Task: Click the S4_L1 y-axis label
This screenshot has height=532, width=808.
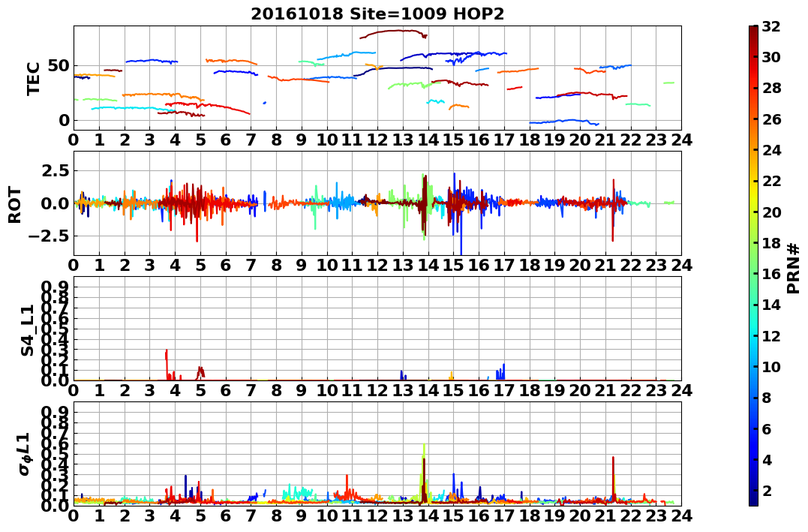Action: coord(28,330)
